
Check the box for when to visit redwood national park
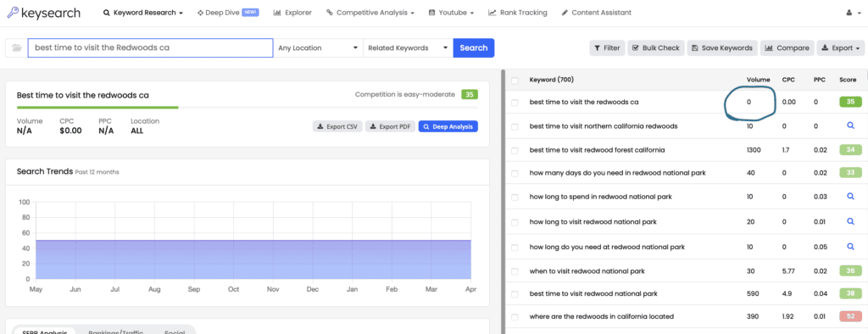(x=515, y=271)
